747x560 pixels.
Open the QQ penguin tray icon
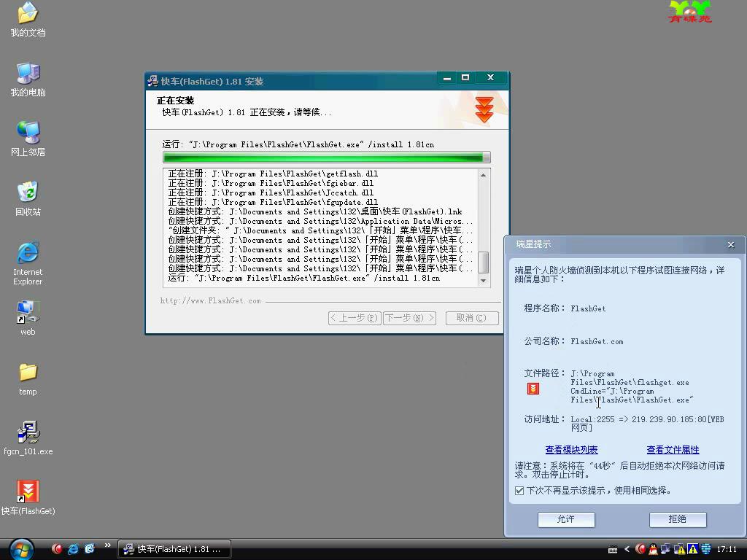[x=653, y=550]
